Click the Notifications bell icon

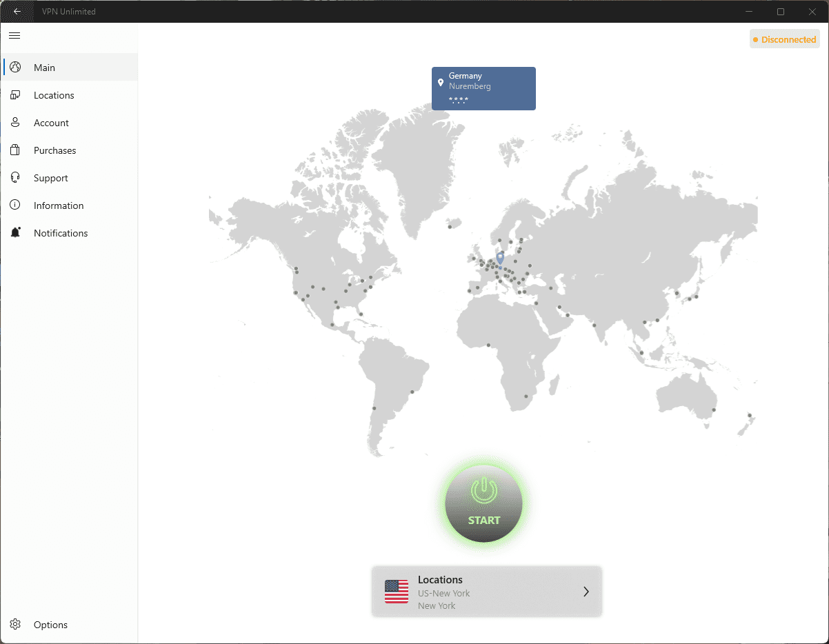(15, 233)
